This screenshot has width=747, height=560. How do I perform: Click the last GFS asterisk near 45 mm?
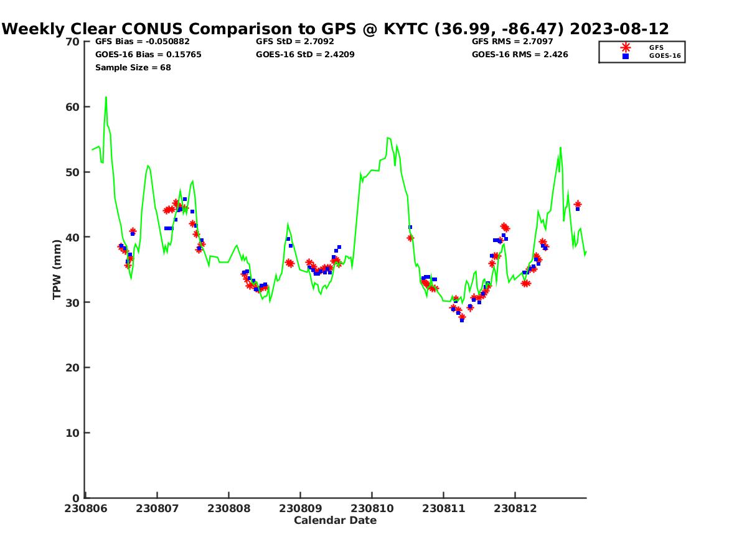coord(578,204)
